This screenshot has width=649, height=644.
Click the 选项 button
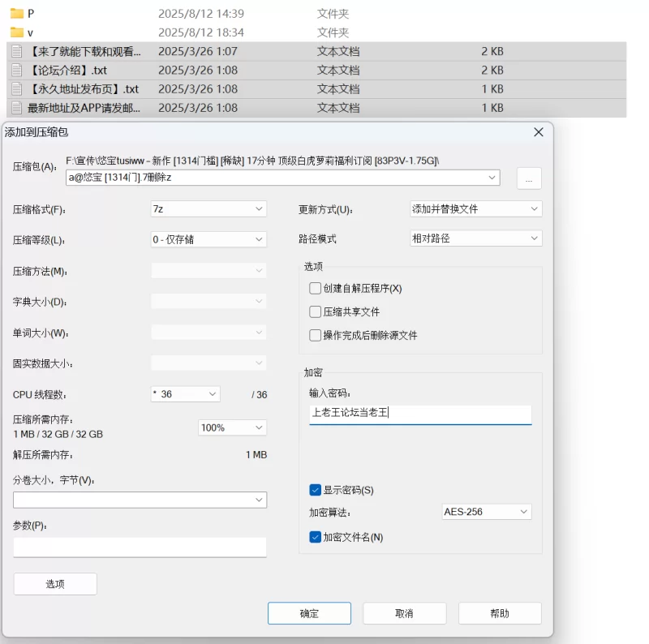tap(55, 584)
